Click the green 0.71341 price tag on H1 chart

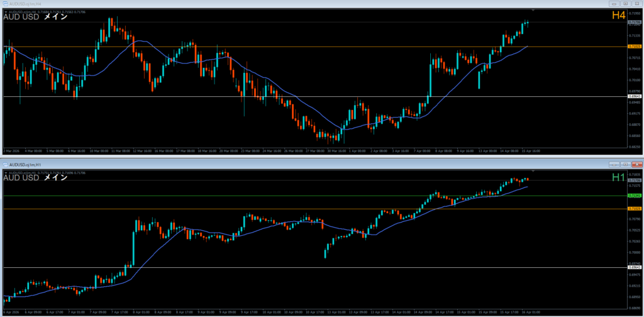[x=635, y=195]
